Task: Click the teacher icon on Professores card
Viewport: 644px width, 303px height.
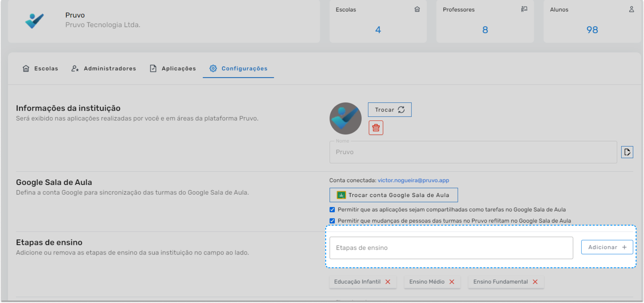Action: click(x=524, y=9)
